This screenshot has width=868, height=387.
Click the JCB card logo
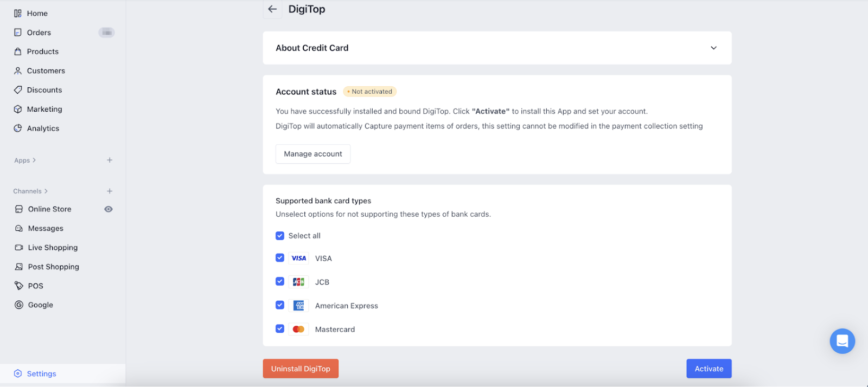tap(299, 282)
